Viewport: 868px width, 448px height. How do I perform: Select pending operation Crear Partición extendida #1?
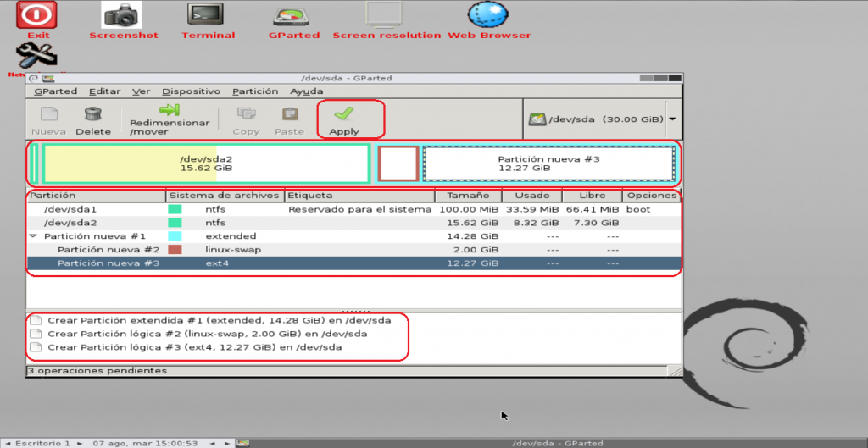pos(220,320)
